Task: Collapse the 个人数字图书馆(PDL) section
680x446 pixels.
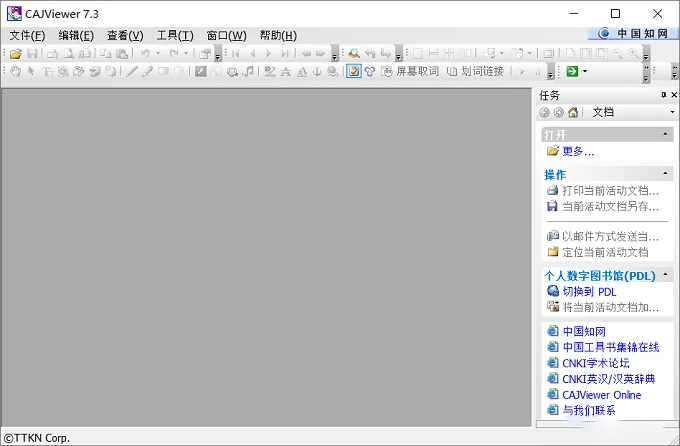Action: click(x=665, y=275)
